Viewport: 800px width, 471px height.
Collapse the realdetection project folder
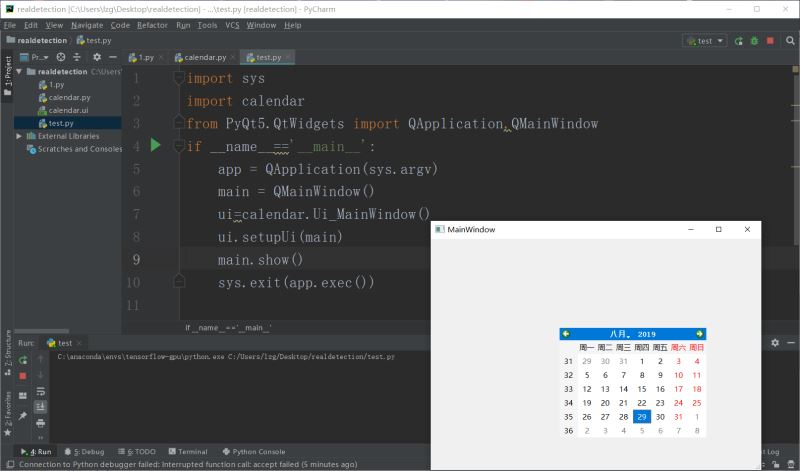point(19,72)
